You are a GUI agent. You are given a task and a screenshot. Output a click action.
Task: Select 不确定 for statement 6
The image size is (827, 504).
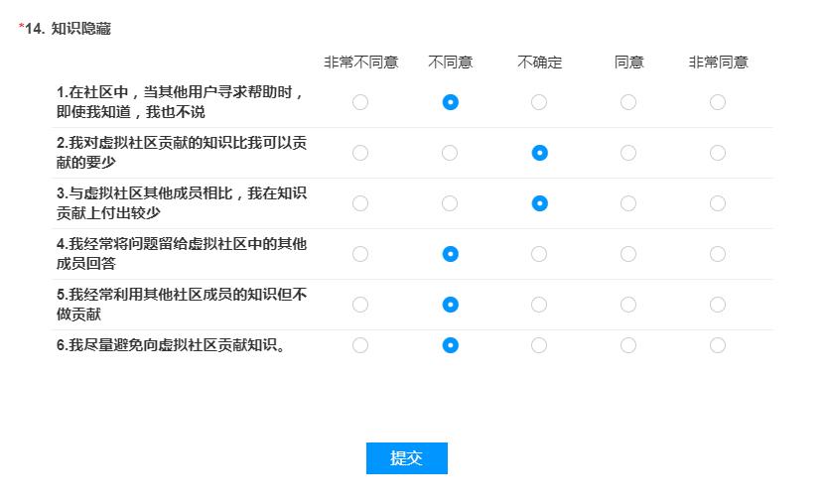pyautogui.click(x=539, y=345)
